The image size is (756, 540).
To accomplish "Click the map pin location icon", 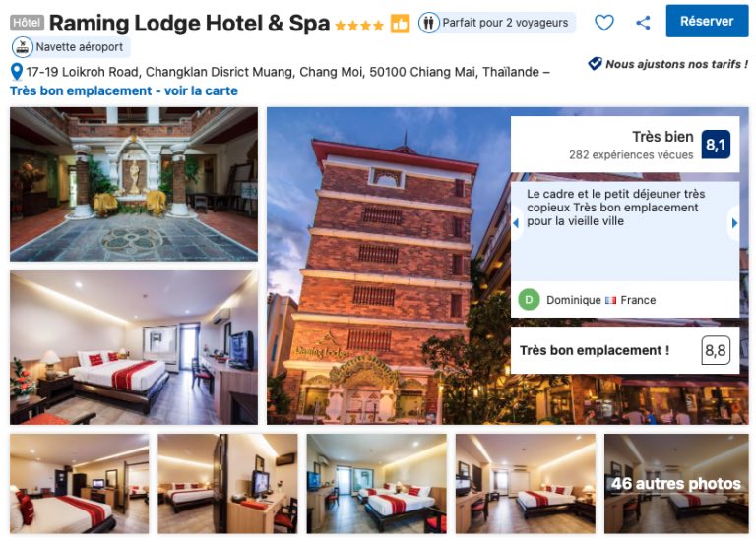I will [x=17, y=72].
